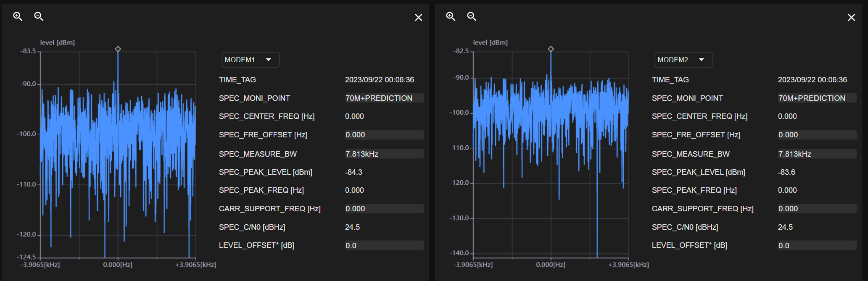The width and height of the screenshot is (868, 281).
Task: Select SPEC_C/N0 value 24.5 in MODEM2 panel
Action: click(785, 227)
